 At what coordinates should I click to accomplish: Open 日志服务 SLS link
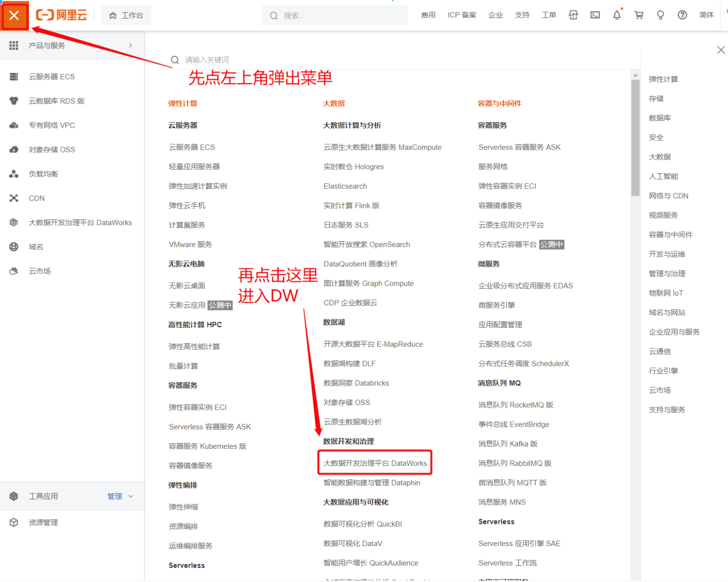[x=346, y=225]
